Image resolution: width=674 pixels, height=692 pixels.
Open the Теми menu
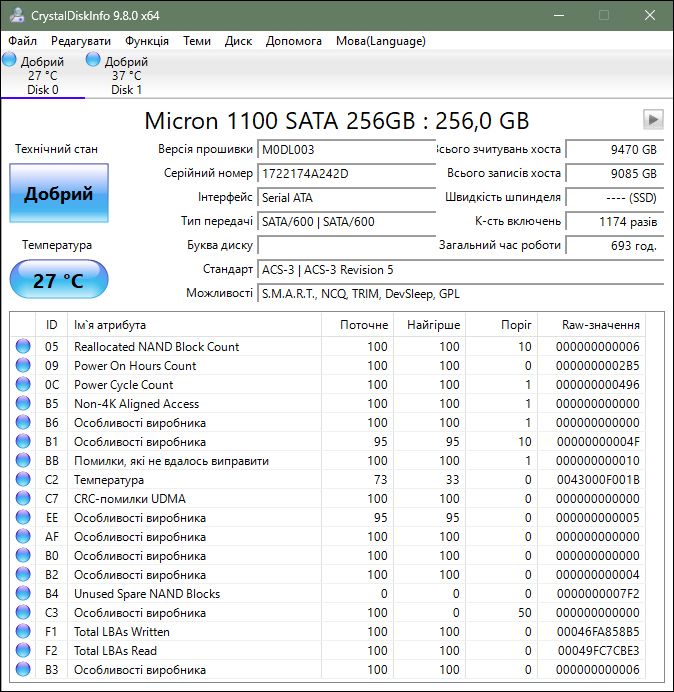click(x=197, y=41)
